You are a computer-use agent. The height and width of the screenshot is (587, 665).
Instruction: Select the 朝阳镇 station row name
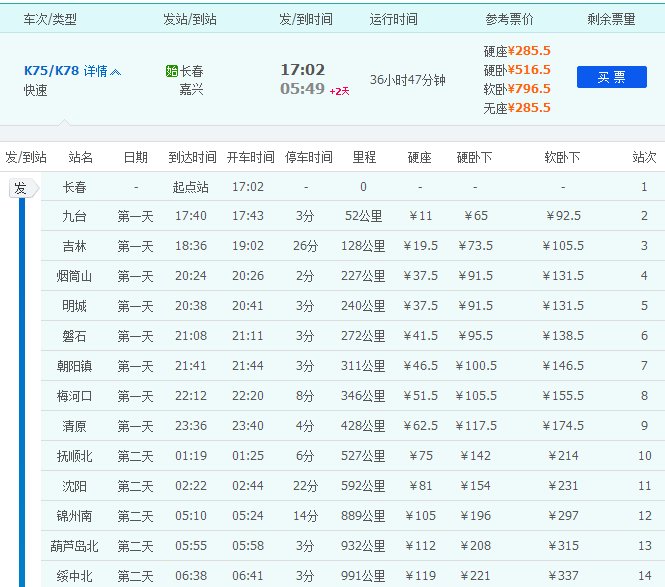pyautogui.click(x=74, y=366)
